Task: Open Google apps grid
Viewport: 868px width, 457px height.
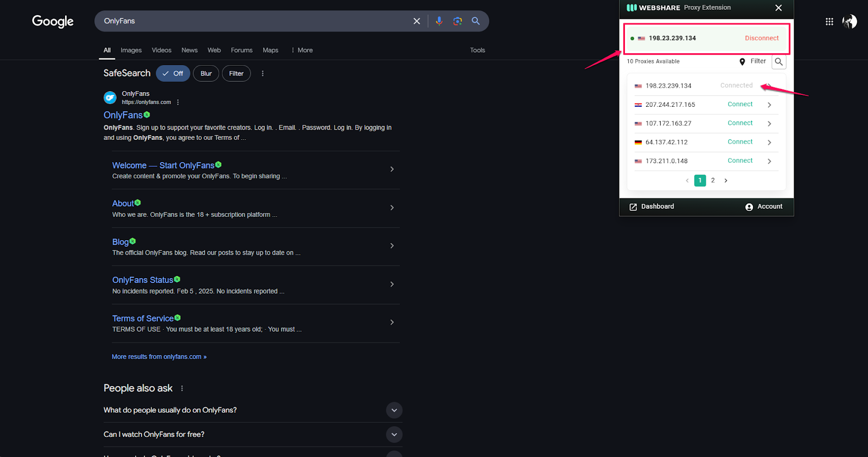Action: click(829, 22)
